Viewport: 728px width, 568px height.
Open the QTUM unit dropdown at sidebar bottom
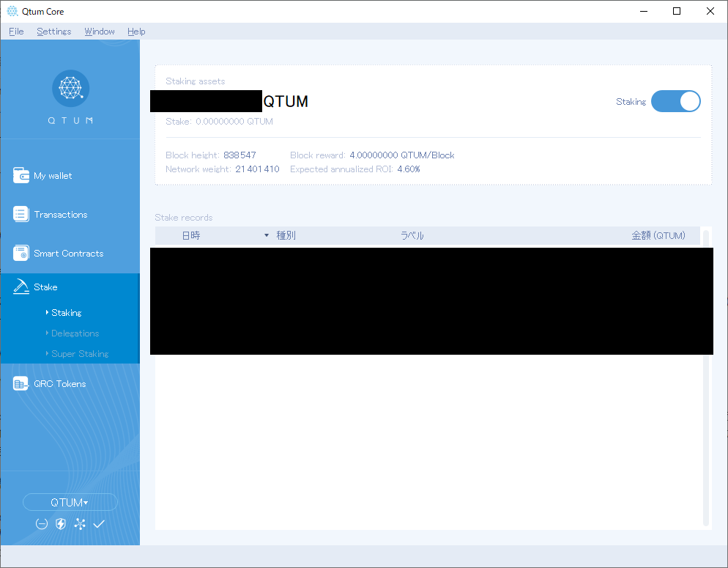(x=70, y=502)
